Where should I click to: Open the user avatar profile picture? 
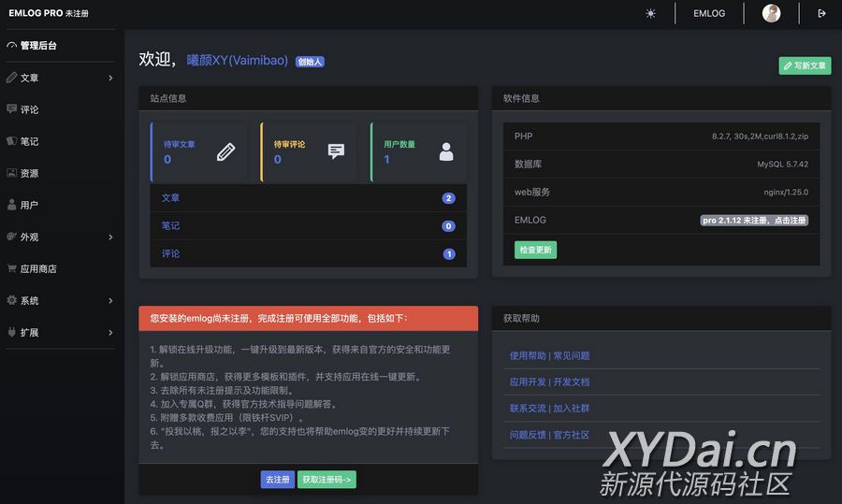[x=771, y=13]
